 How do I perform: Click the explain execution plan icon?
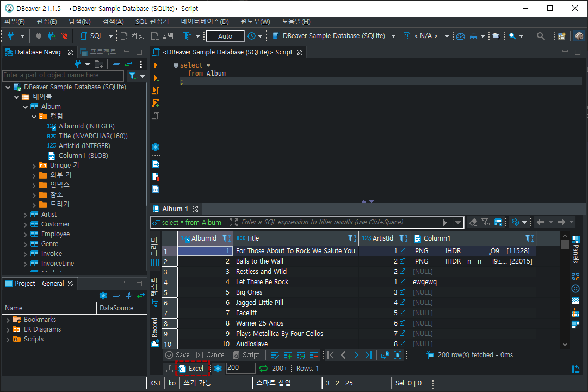click(x=156, y=115)
